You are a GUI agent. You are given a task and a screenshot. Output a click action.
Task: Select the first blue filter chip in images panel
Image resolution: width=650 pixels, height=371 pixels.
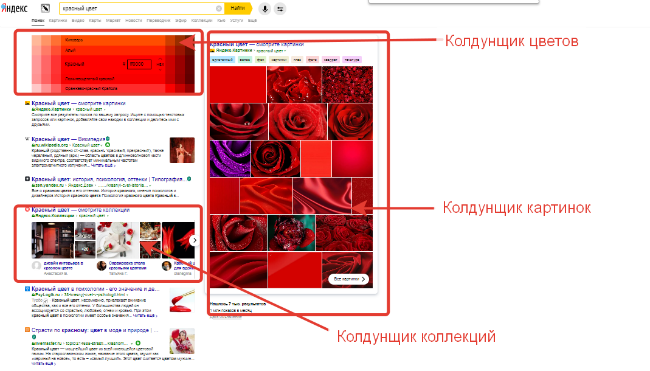223,60
